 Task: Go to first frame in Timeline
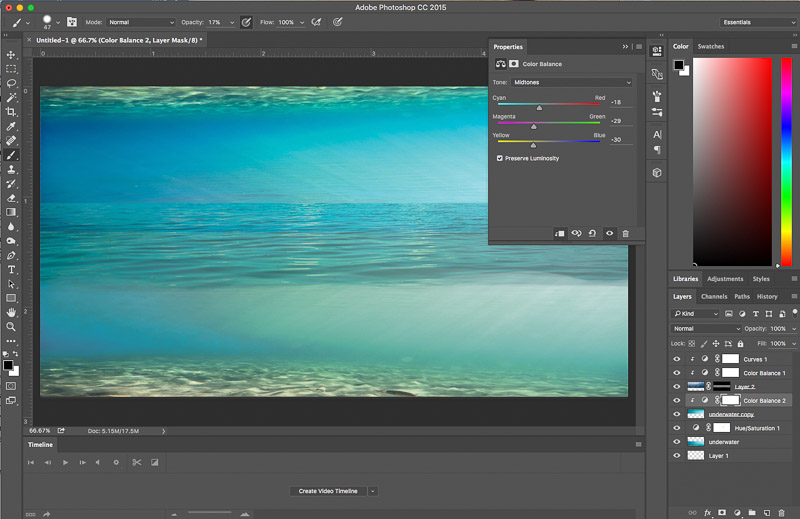pos(31,462)
